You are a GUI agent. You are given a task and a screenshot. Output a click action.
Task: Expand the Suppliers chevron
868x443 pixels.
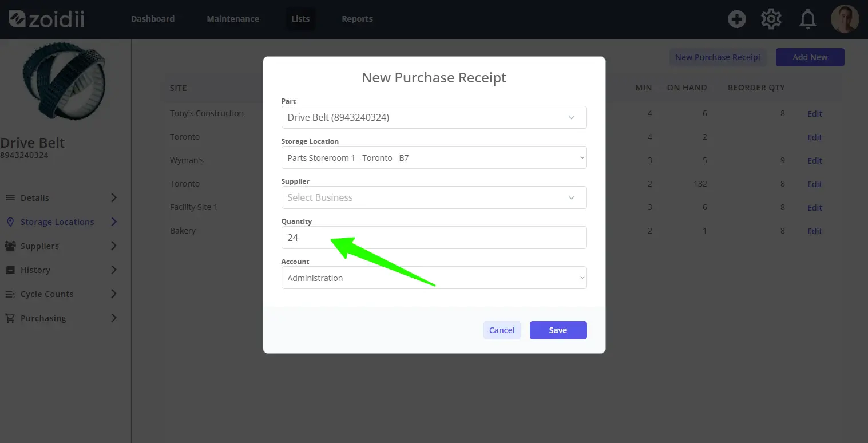(x=113, y=246)
